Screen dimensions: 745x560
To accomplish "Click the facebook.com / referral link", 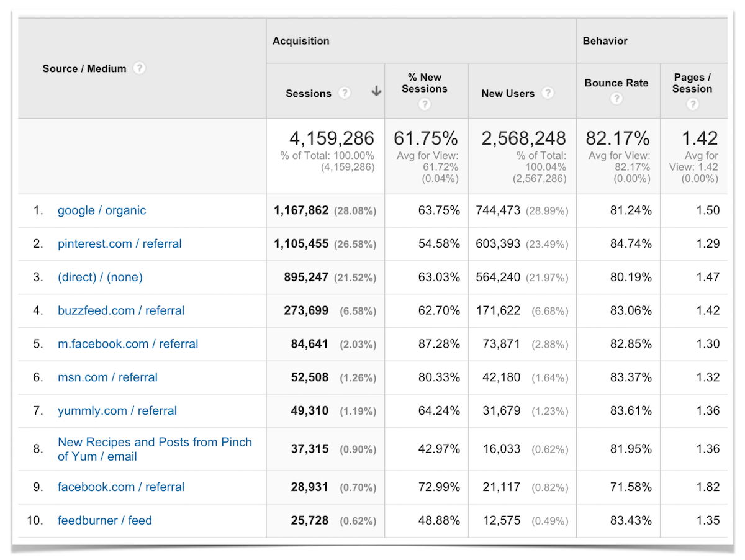I will point(120,487).
